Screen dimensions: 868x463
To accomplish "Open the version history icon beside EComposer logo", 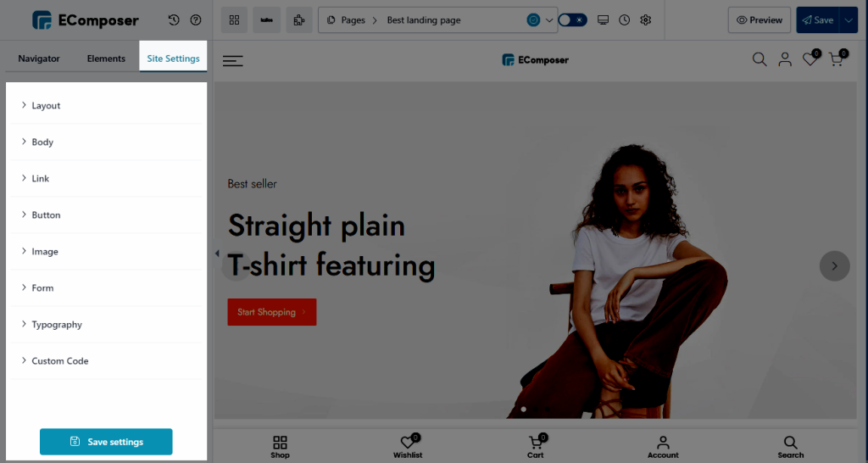I will [174, 20].
